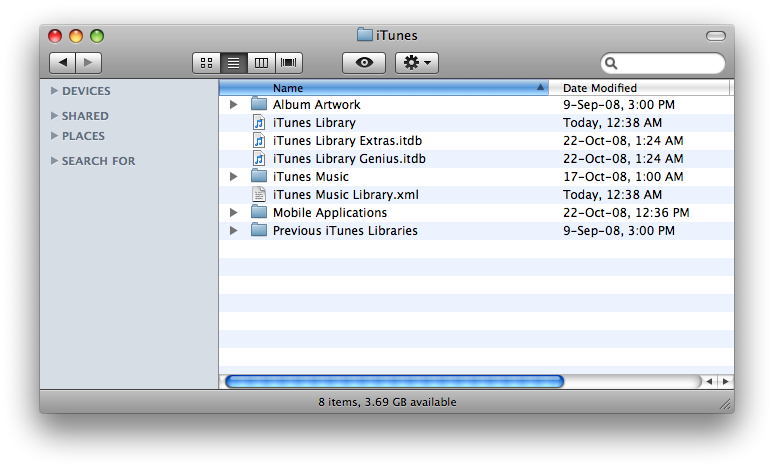Switch to Cover Flow view
The width and height of the screenshot is (774, 468).
(290, 63)
